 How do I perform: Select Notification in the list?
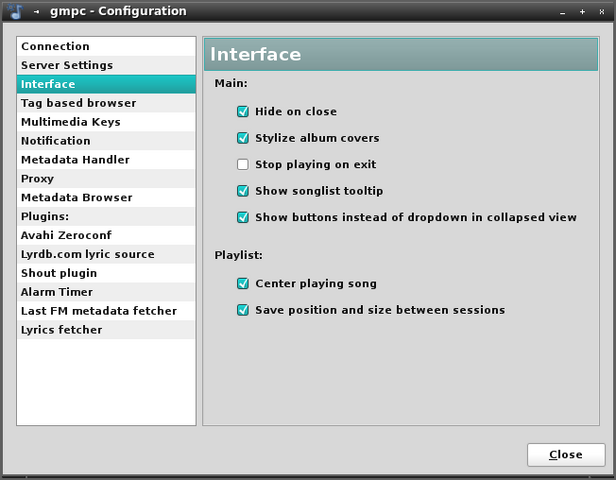point(106,141)
